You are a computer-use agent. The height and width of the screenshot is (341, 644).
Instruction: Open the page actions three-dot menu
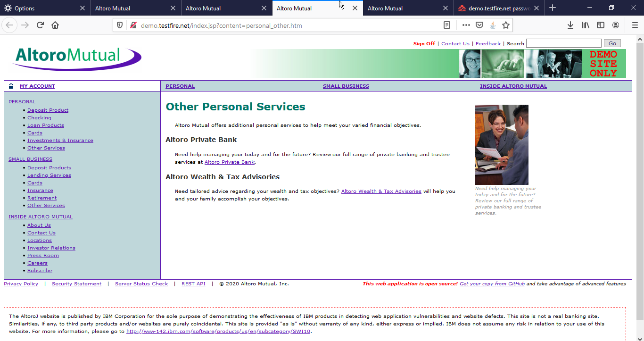click(x=466, y=25)
